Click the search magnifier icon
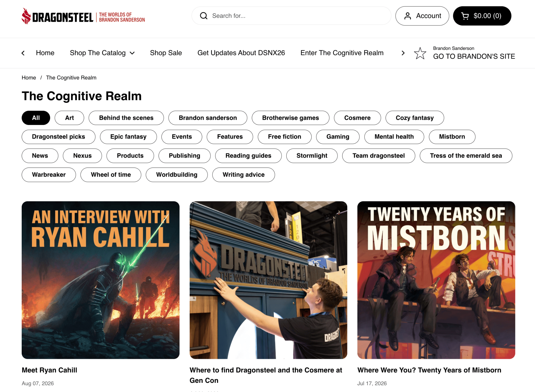This screenshot has height=392, width=535. (204, 16)
